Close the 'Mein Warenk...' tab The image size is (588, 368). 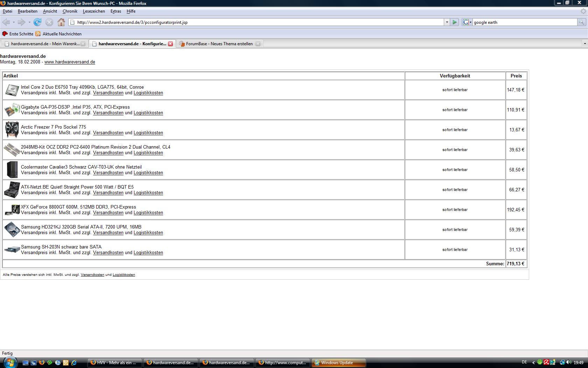pos(83,44)
